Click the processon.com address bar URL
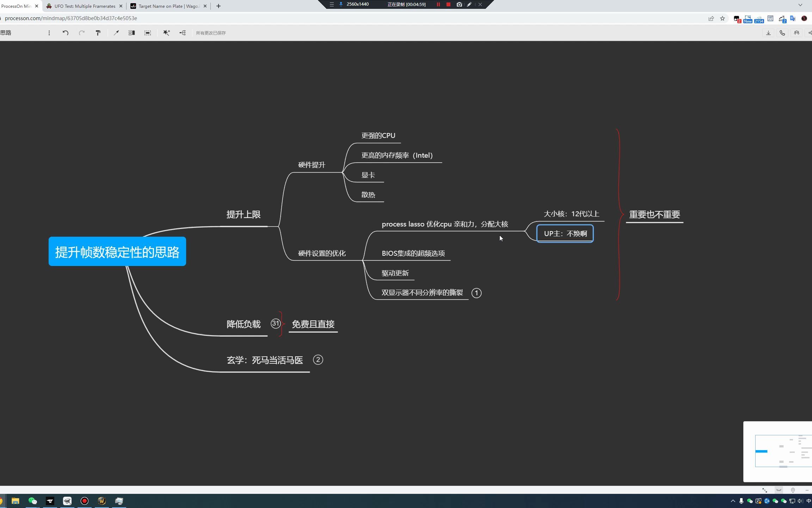The width and height of the screenshot is (812, 508). [x=71, y=18]
